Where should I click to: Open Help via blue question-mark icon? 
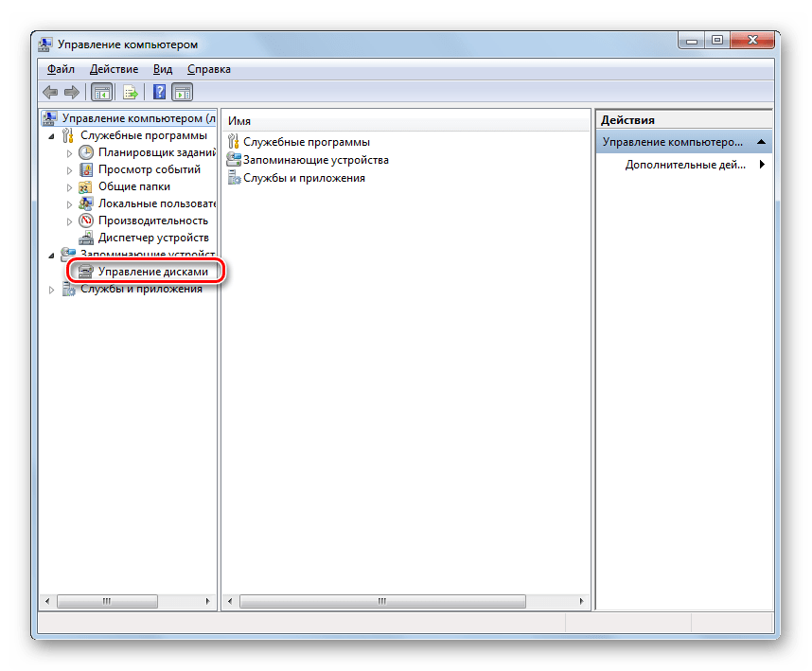click(x=159, y=93)
